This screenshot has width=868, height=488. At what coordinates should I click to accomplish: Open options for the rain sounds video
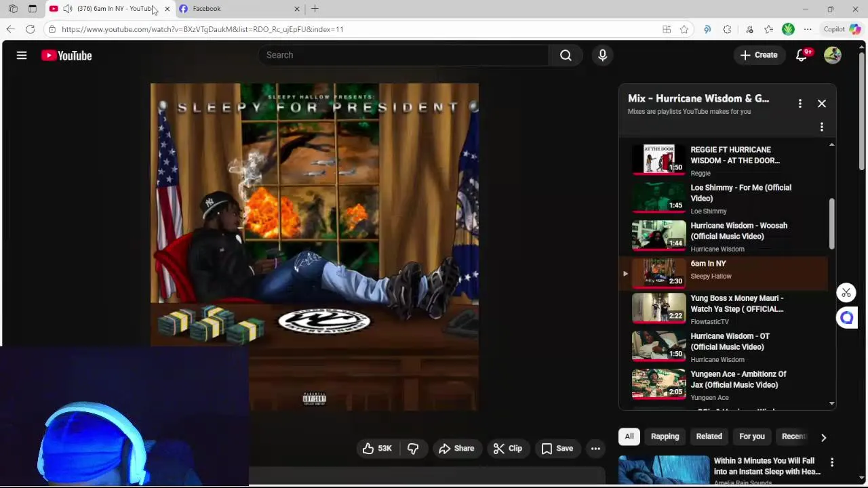tap(832, 462)
